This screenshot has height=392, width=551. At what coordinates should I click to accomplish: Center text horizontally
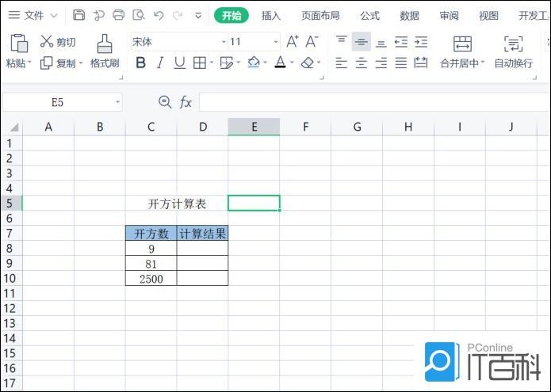(x=361, y=63)
